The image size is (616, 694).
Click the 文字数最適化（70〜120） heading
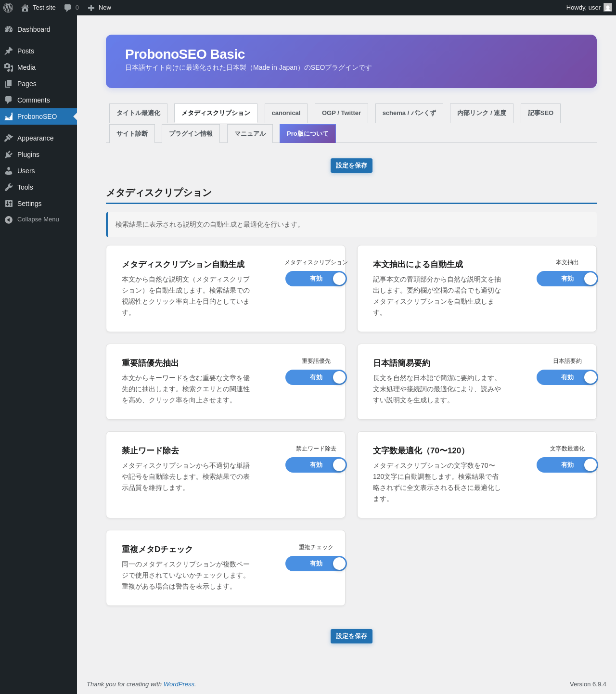pyautogui.click(x=421, y=450)
